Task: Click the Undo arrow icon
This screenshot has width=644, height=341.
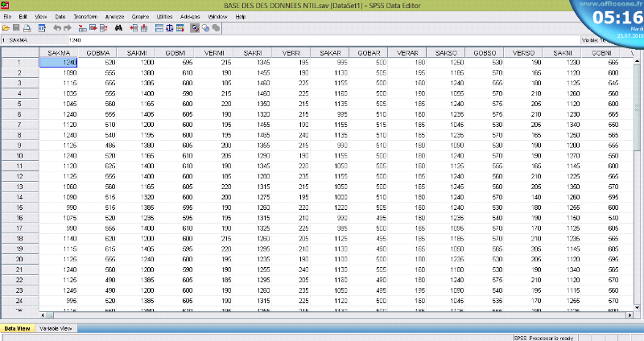Action: click(56, 28)
